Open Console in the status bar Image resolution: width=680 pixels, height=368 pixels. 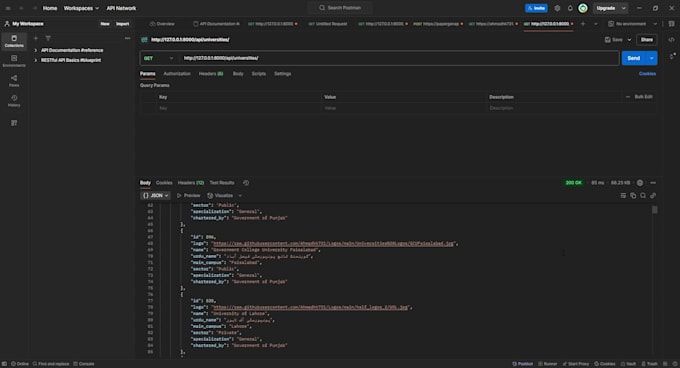click(84, 364)
